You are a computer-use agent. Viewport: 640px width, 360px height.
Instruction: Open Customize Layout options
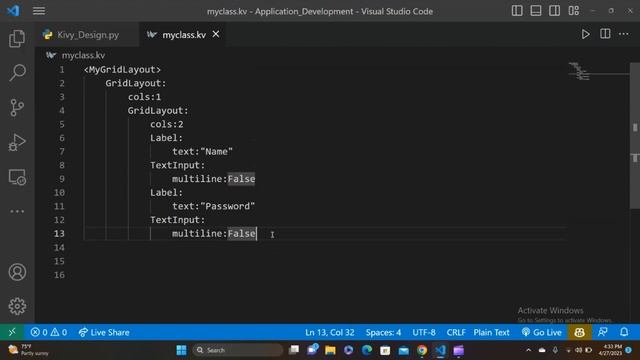[x=573, y=11]
